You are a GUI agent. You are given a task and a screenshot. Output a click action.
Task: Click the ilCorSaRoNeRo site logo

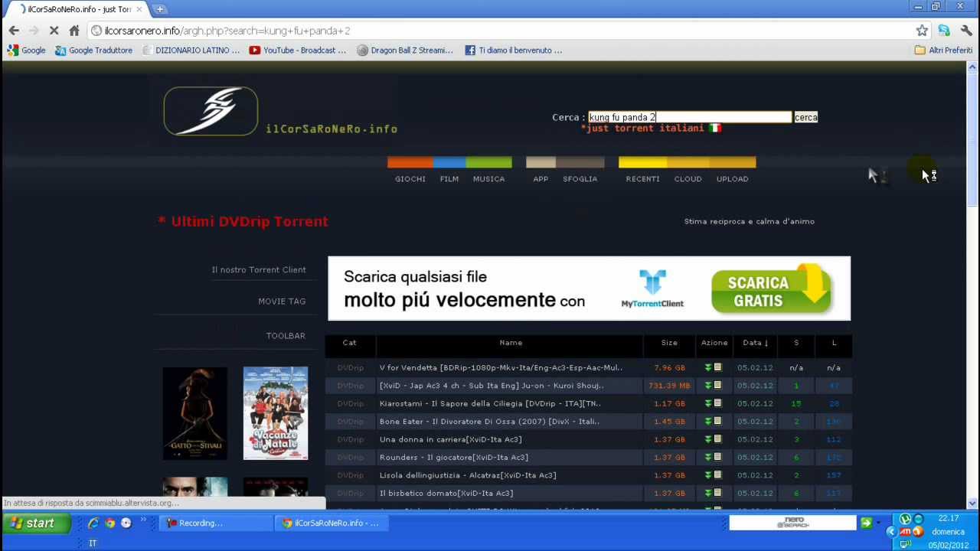coord(211,111)
